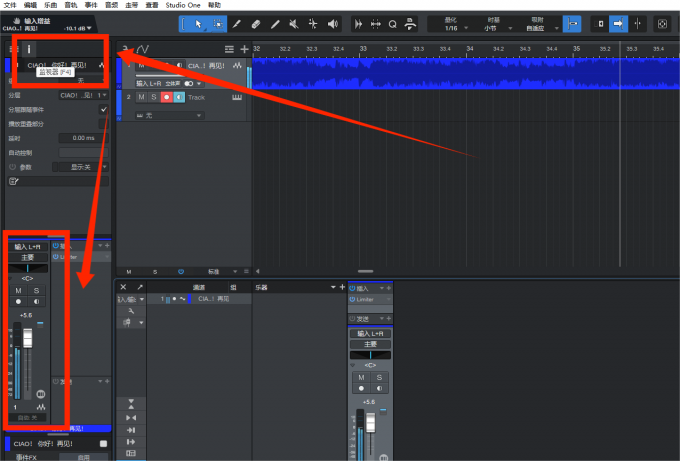Solo Track 2 with S button

[x=154, y=97]
